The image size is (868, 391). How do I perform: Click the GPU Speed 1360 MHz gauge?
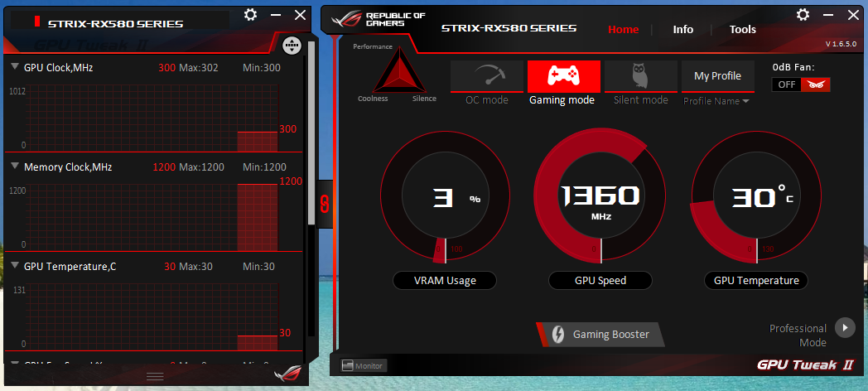pyautogui.click(x=600, y=197)
